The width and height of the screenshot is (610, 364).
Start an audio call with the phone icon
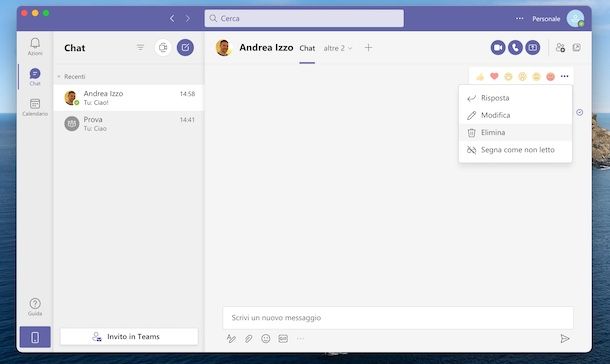pos(515,48)
